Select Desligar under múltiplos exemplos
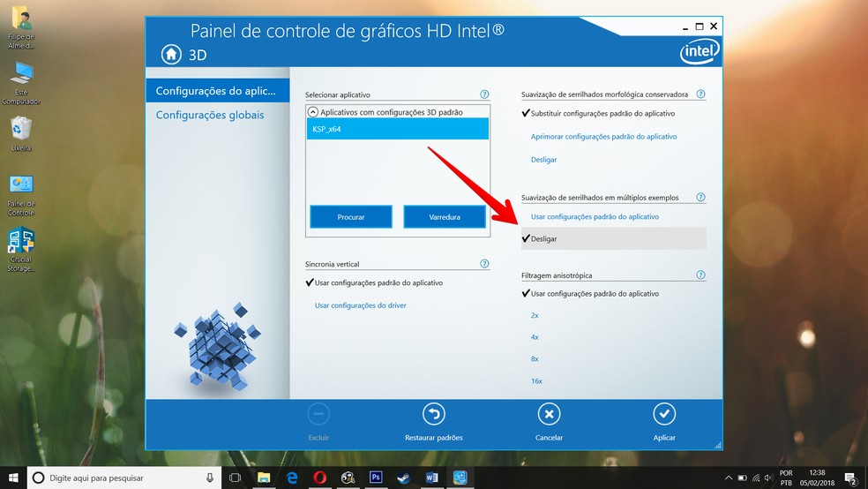 coord(614,238)
